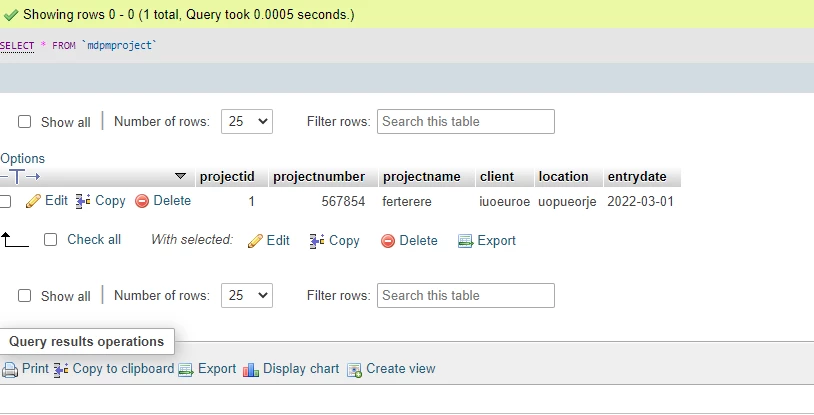
Task: Tick the lower Show all checkbox
Action: 24,296
